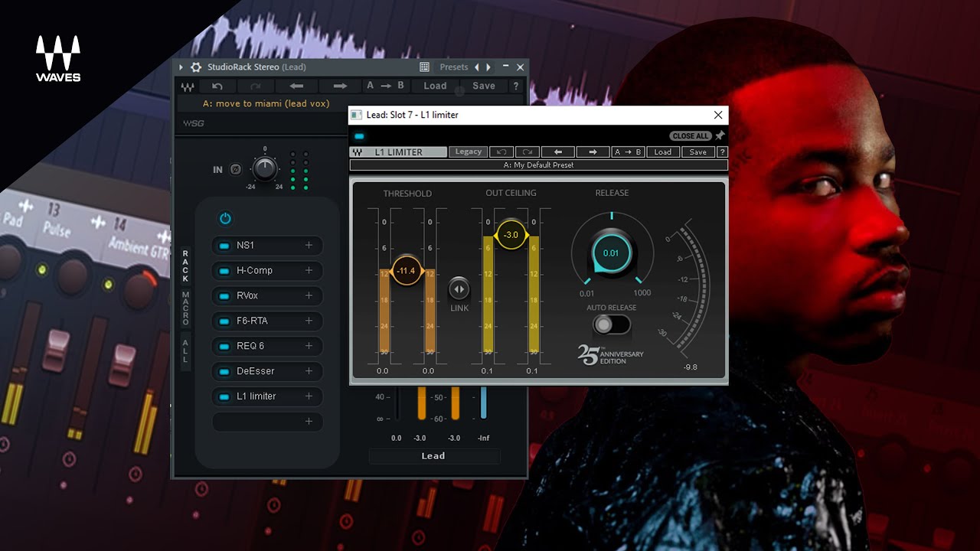
Task: Bypass the NS1 plugin slot
Action: coord(224,246)
